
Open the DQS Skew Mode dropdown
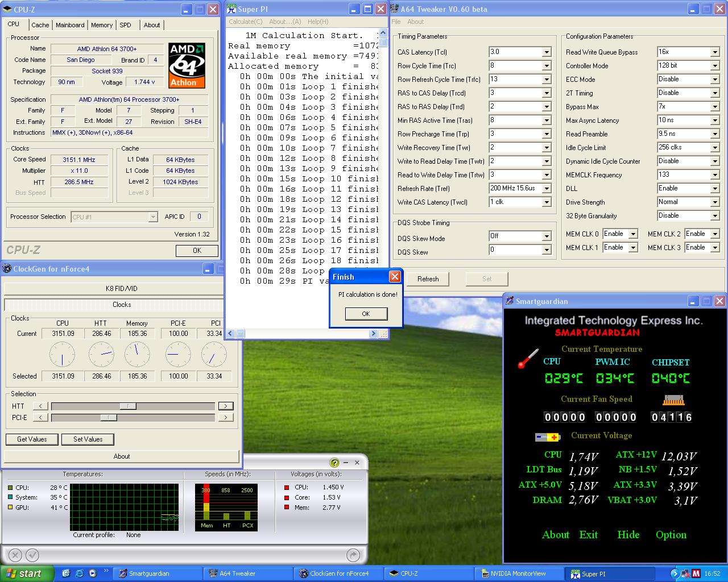[546, 236]
